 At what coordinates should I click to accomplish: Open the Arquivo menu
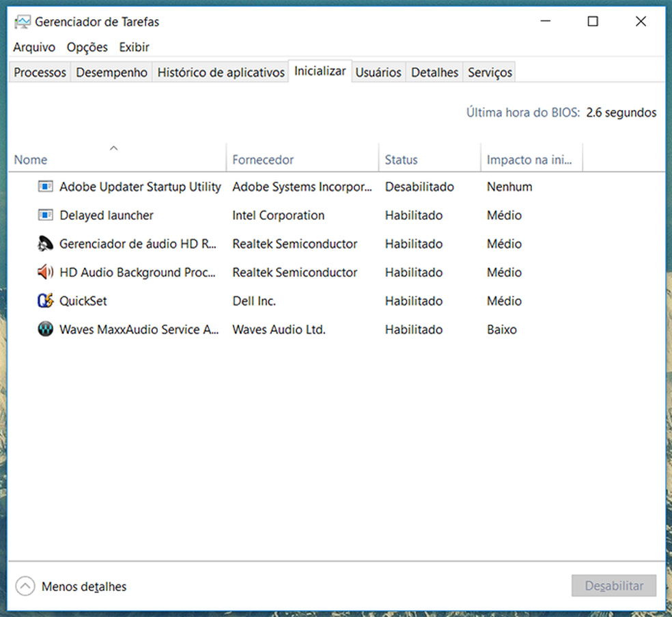click(x=33, y=47)
